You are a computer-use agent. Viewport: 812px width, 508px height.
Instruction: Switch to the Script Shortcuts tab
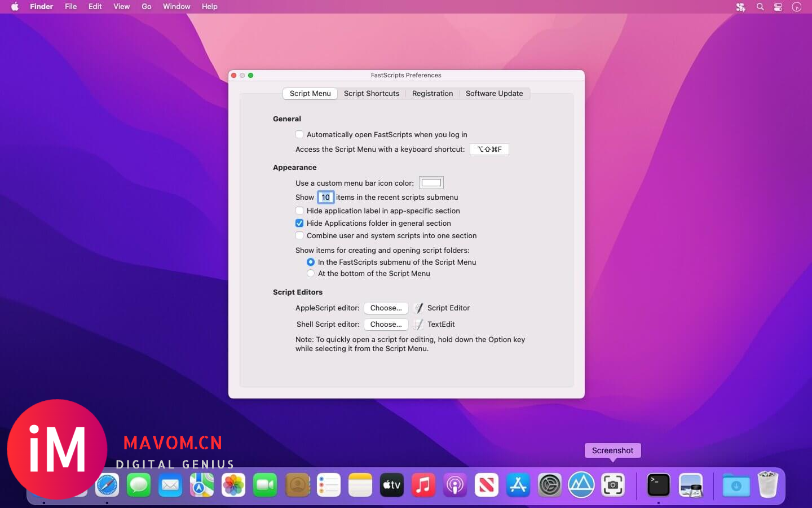(x=372, y=94)
